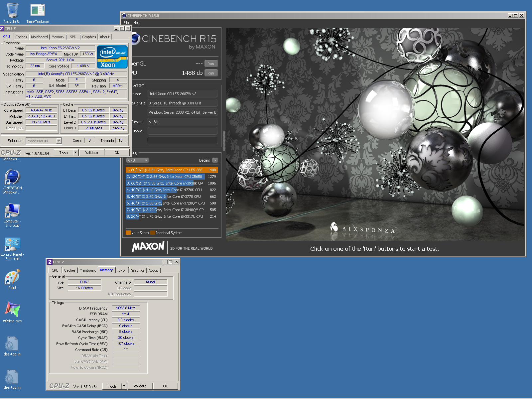Click the processor name field in Cinebench System

pyautogui.click(x=183, y=94)
